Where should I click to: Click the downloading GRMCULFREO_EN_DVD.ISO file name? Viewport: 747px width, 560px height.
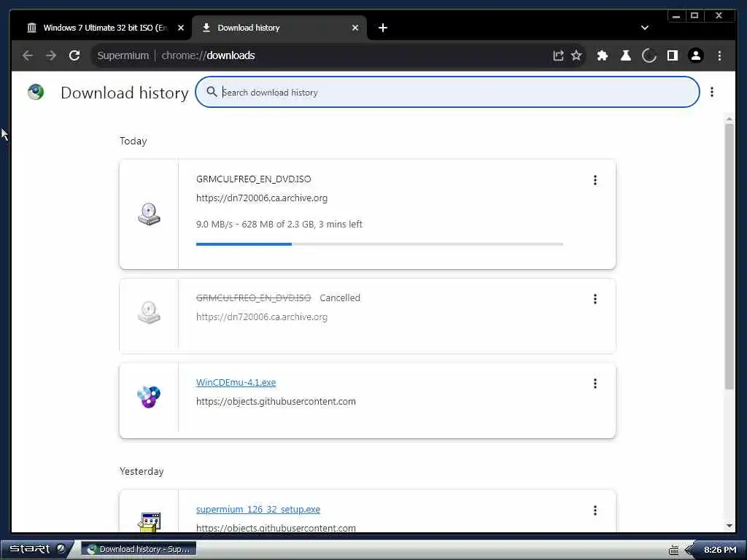click(x=253, y=179)
